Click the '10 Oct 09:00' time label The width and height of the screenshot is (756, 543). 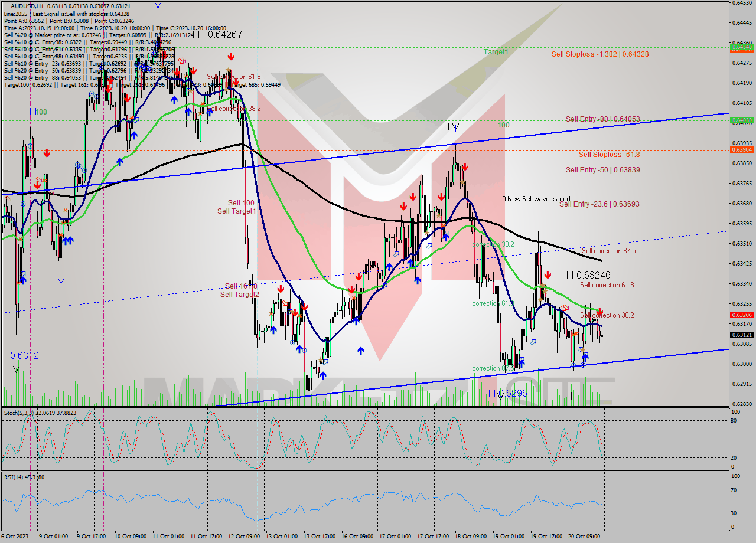coord(131,536)
